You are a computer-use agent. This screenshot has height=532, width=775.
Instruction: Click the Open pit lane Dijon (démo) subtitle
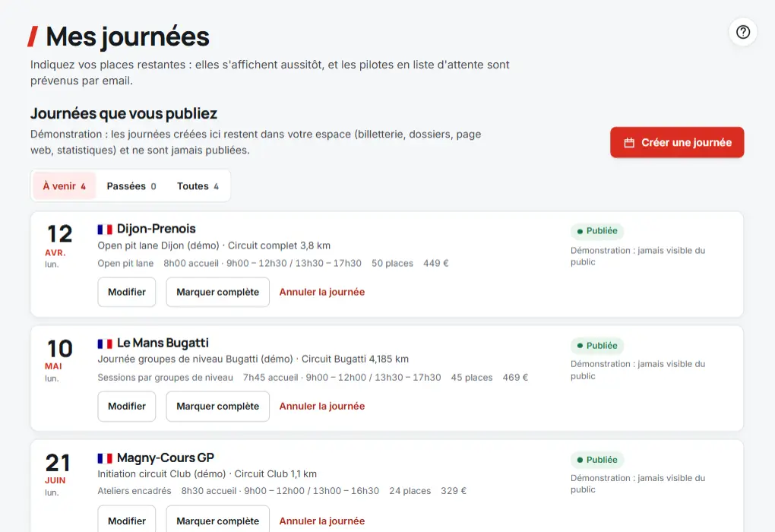(158, 245)
